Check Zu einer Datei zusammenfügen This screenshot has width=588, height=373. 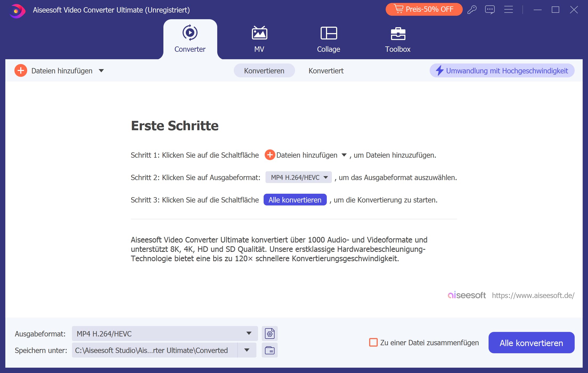coord(373,343)
